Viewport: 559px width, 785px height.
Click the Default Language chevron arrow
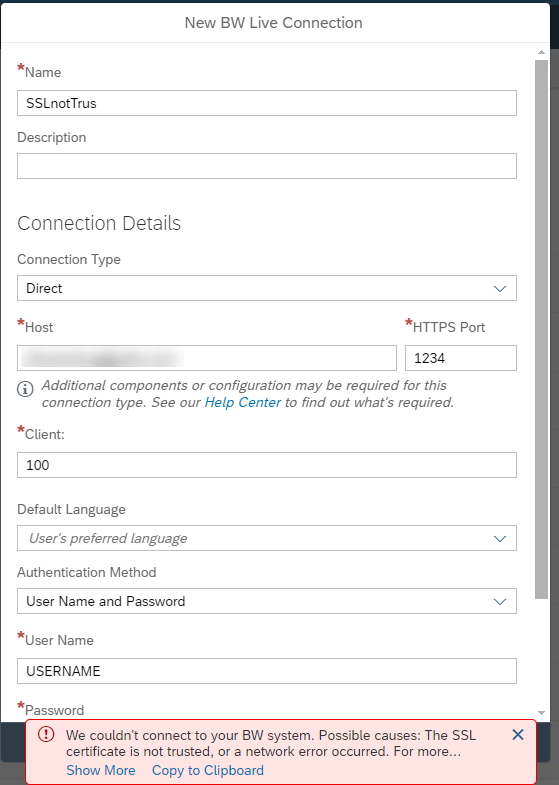(x=500, y=539)
